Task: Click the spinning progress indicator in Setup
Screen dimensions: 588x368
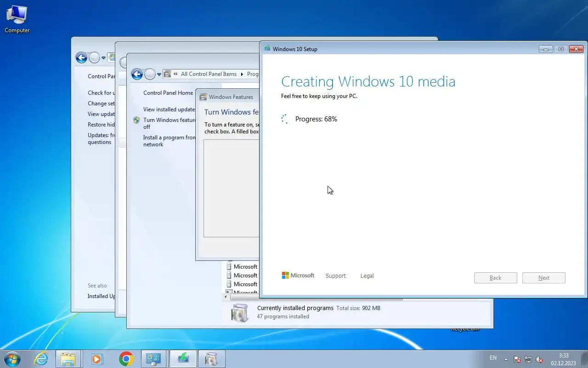Action: coord(285,119)
